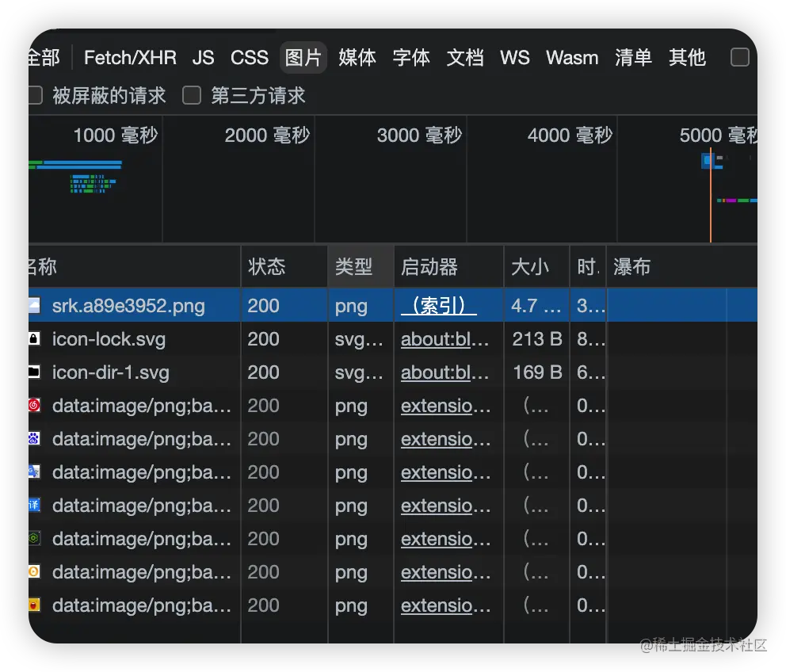Click the 3000 毫秒 timeline marker
Screen dimensions: 786x672
tap(419, 135)
